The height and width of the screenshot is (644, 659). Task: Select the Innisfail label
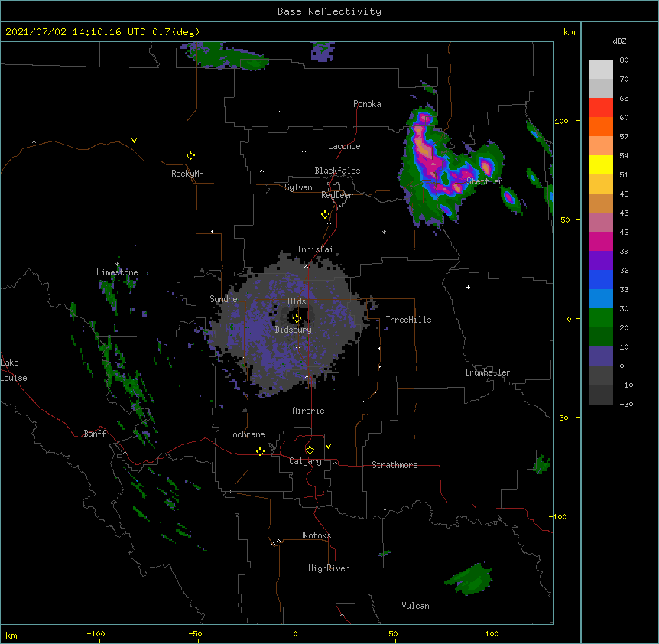(317, 249)
